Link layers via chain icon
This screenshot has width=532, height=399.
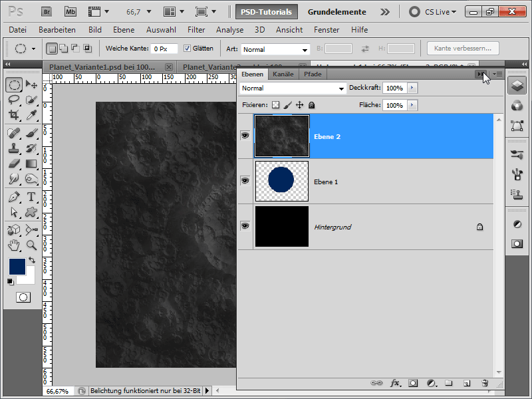pos(376,383)
